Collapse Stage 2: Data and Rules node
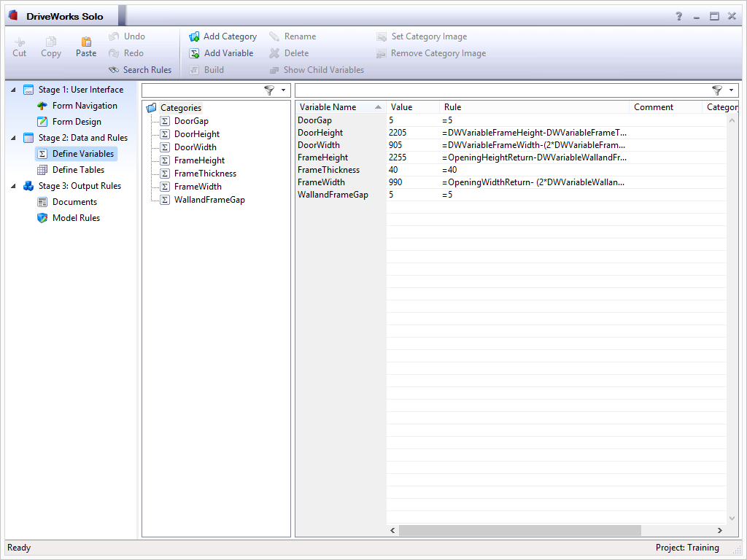 (13, 138)
